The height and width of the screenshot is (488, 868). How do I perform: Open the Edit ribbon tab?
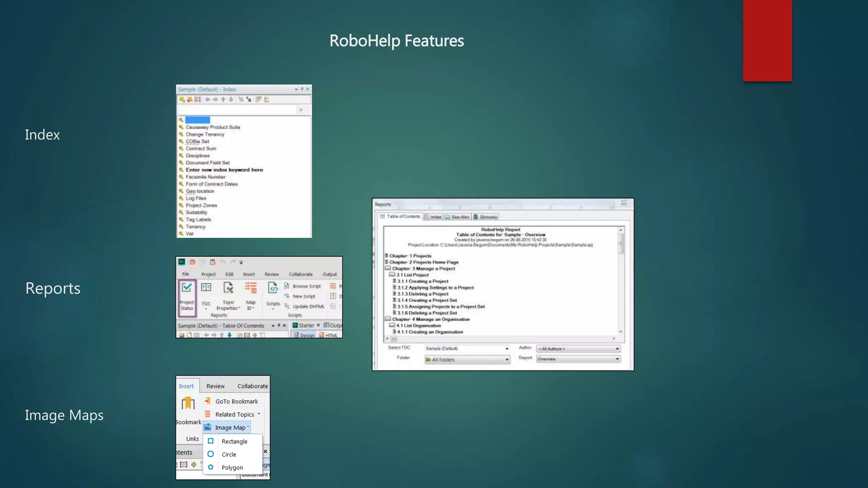(229, 274)
